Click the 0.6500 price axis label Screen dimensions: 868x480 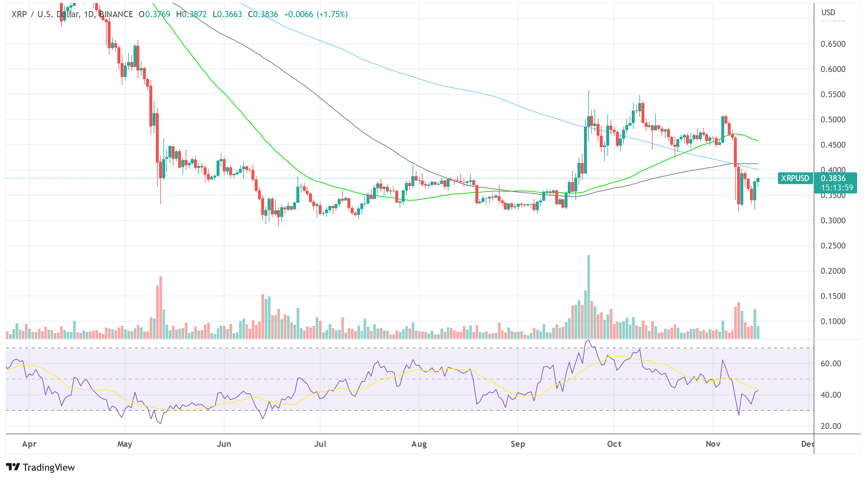click(833, 44)
